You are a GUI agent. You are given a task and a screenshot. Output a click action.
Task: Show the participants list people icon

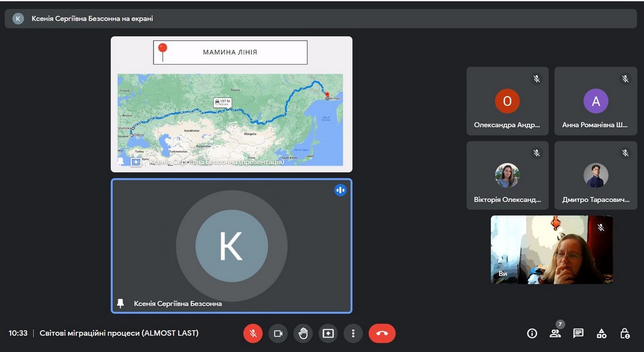(x=555, y=333)
